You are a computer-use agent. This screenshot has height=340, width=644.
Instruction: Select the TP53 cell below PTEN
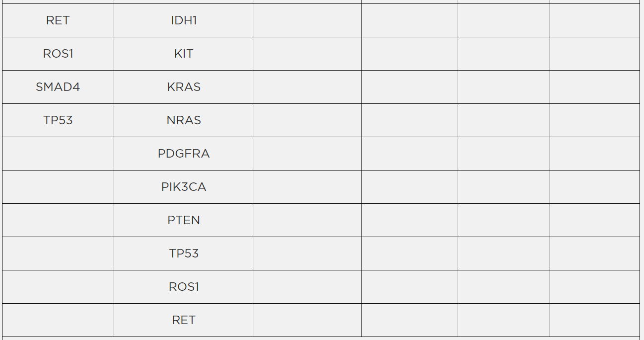point(184,254)
